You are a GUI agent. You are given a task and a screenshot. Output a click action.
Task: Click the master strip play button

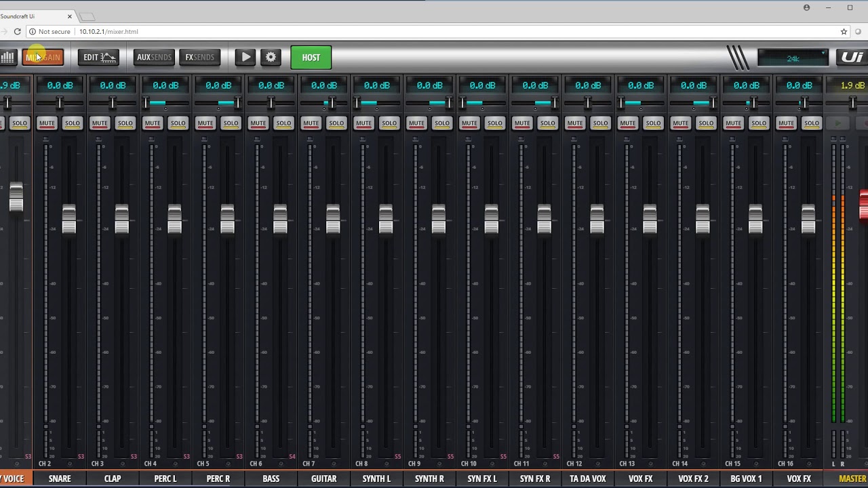point(838,123)
